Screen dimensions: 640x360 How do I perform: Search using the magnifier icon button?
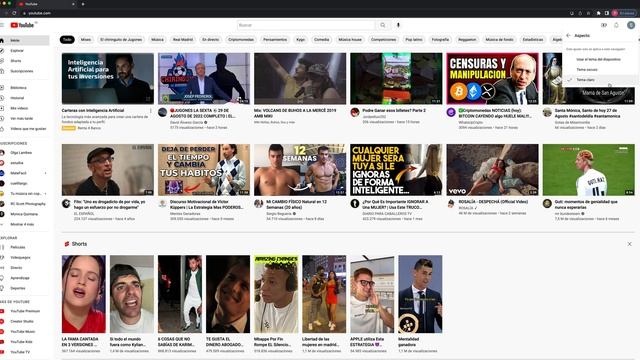(382, 25)
